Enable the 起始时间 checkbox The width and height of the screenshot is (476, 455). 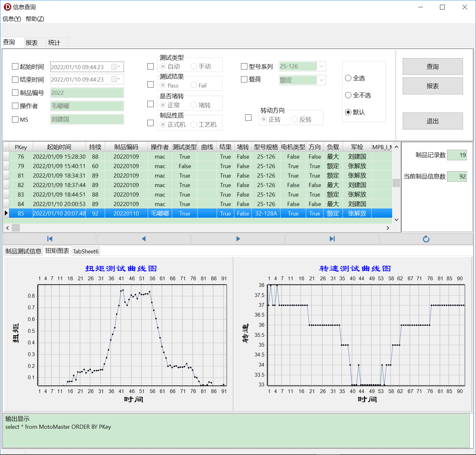point(15,66)
